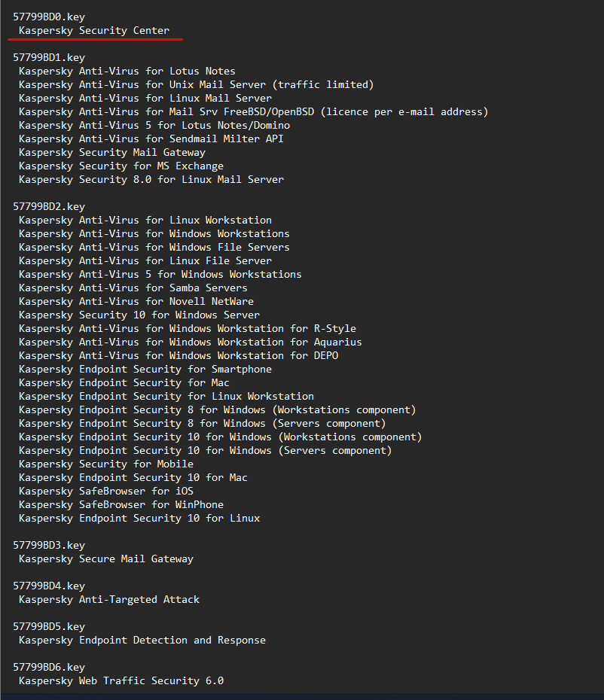This screenshot has height=700, width=604.
Task: Click Kaspersky Web Traffic Security 6.0
Action: click(121, 680)
